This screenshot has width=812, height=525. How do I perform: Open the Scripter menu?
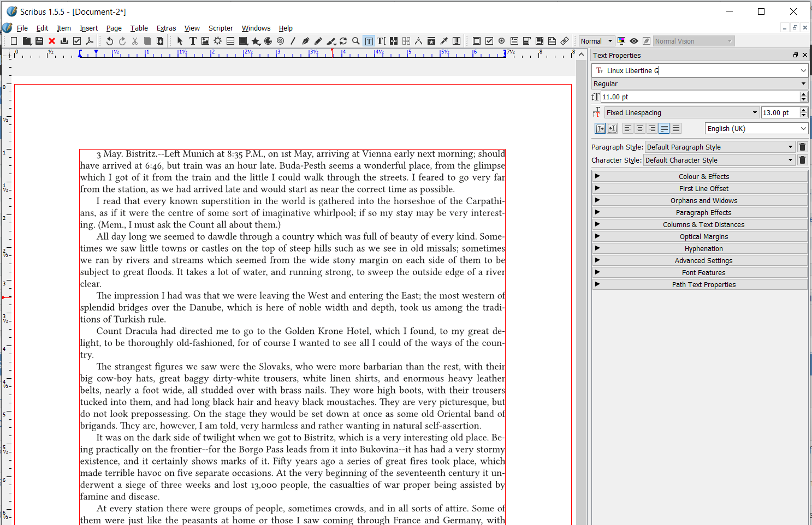[x=221, y=28]
